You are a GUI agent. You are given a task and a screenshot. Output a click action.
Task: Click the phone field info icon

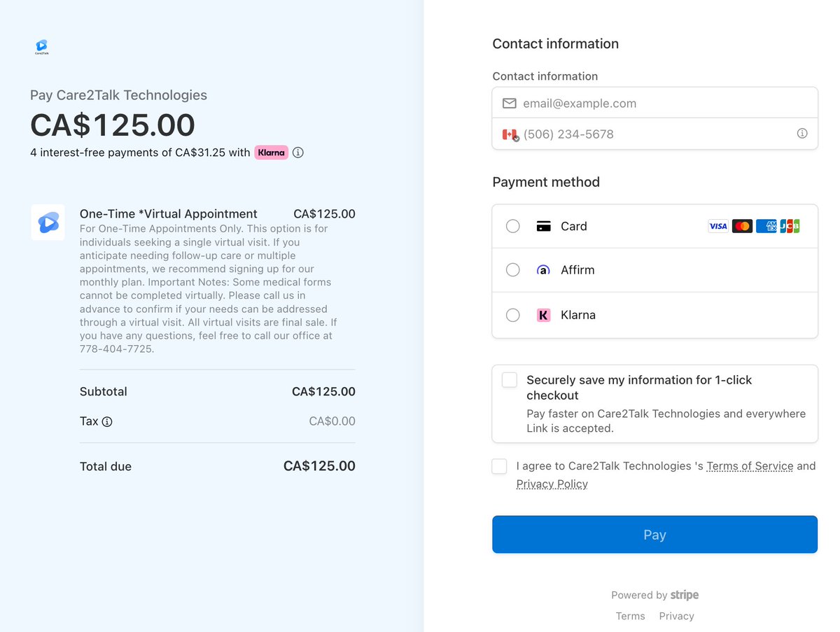tap(802, 134)
